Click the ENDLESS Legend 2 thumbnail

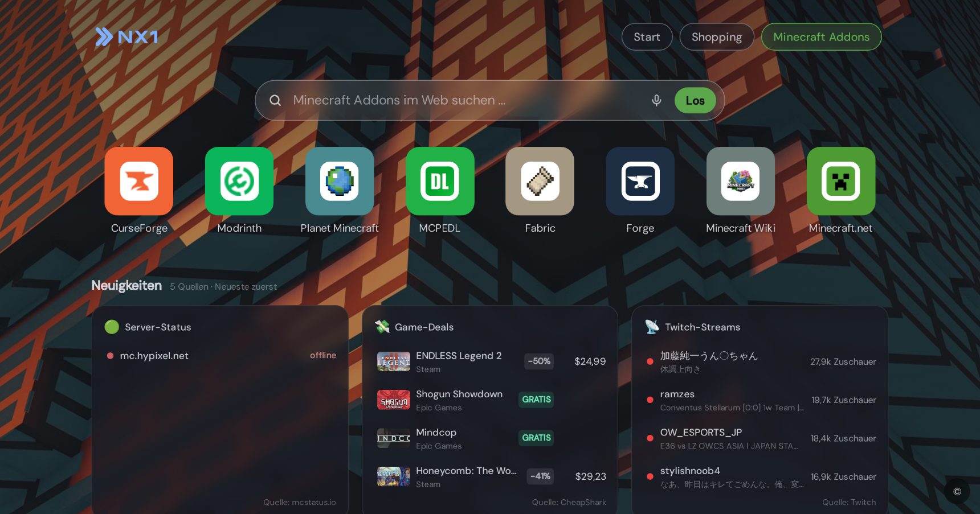(x=394, y=361)
